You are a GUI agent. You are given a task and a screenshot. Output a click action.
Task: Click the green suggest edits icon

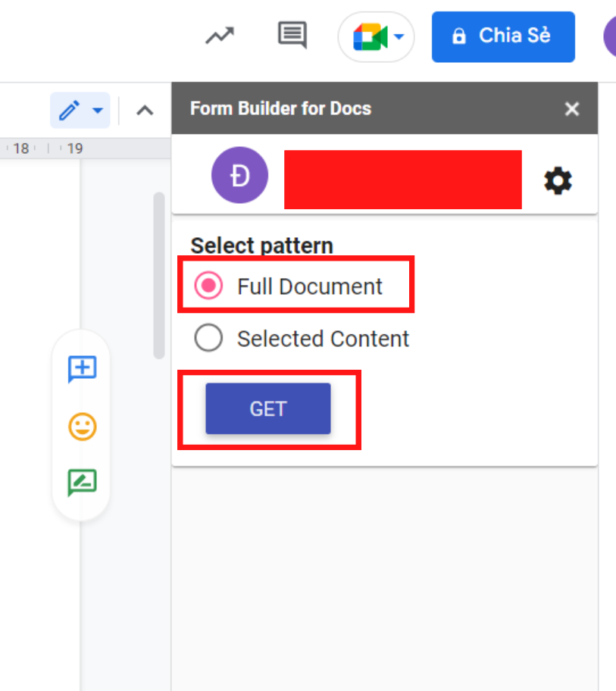pos(82,482)
